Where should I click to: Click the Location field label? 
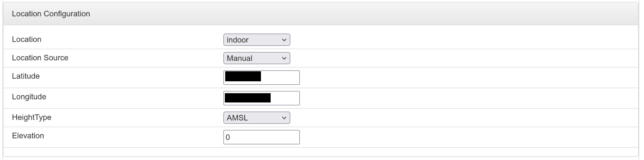point(26,39)
